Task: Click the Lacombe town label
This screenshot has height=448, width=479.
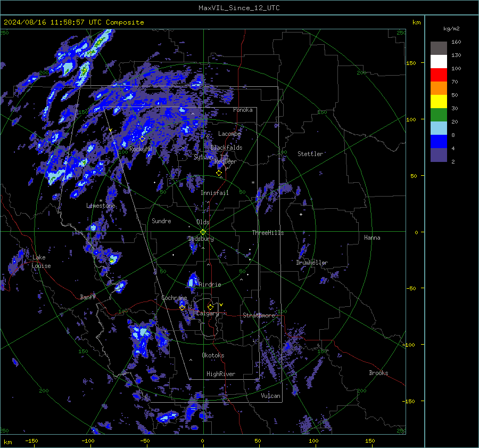Action: pyautogui.click(x=229, y=134)
